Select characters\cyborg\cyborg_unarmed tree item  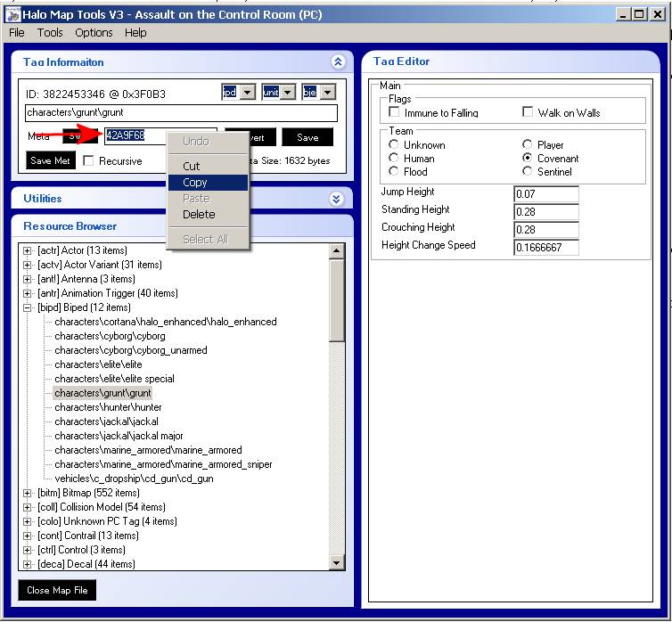(131, 350)
